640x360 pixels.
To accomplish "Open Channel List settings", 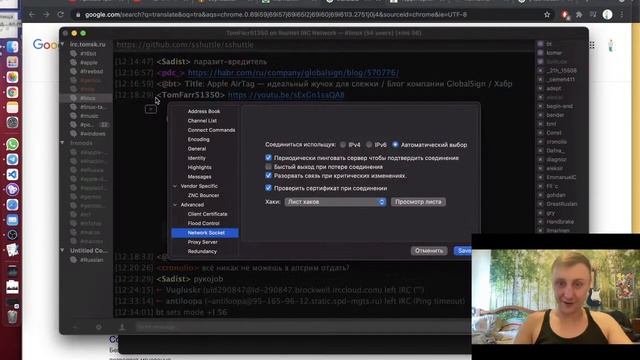I will 202,121.
